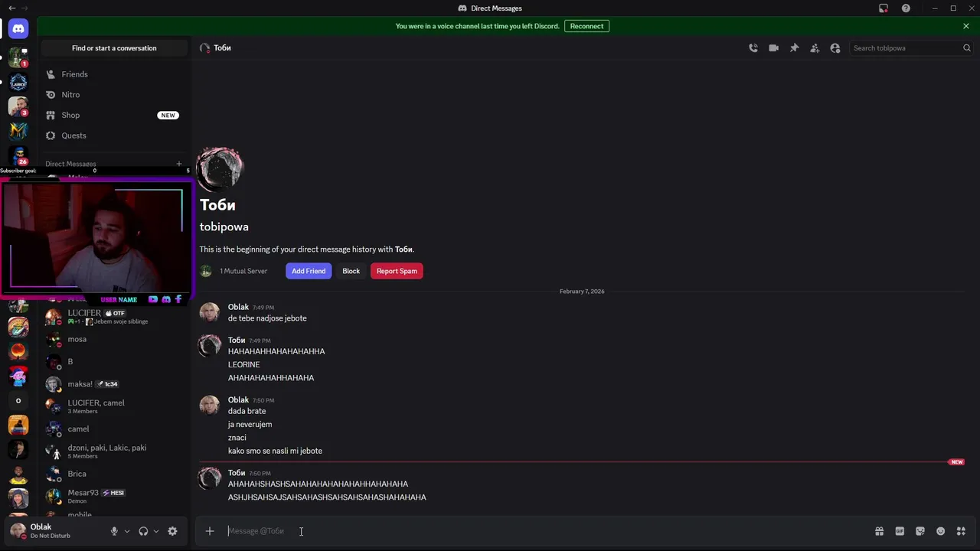Image resolution: width=980 pixels, height=551 pixels.
Task: Open the second server icon with blue emblem
Action: coord(18,82)
